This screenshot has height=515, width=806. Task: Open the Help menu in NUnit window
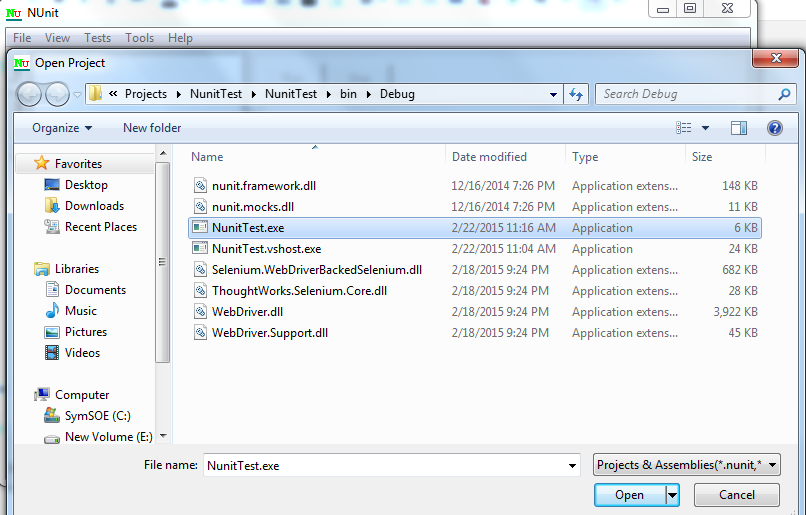tap(180, 38)
